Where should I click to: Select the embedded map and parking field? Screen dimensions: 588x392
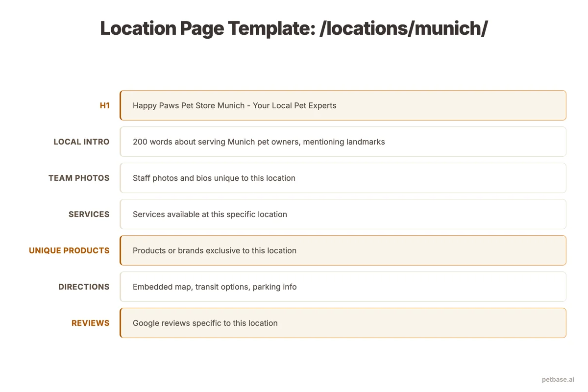343,287
